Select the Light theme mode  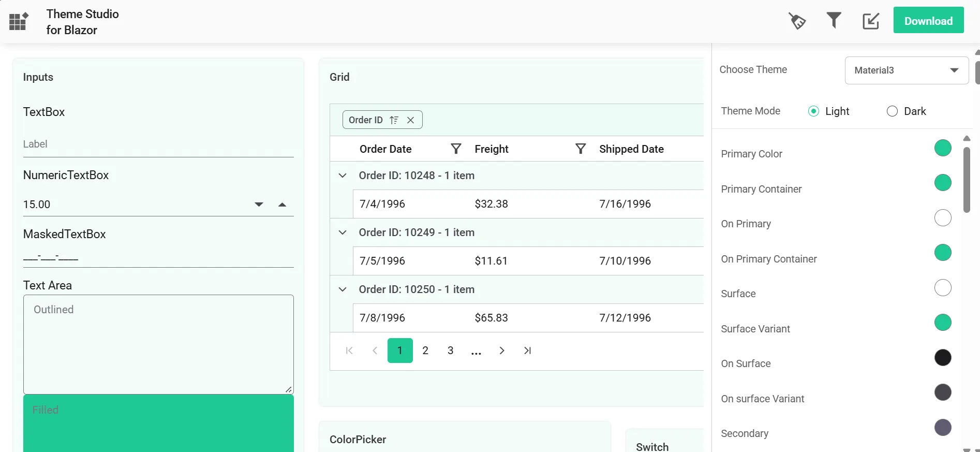pos(814,111)
